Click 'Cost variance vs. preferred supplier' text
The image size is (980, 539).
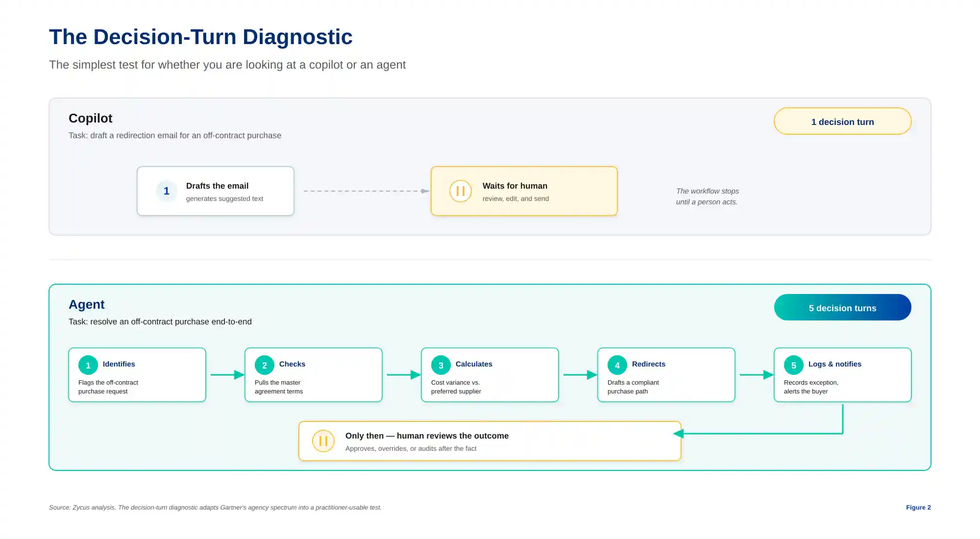tap(456, 387)
